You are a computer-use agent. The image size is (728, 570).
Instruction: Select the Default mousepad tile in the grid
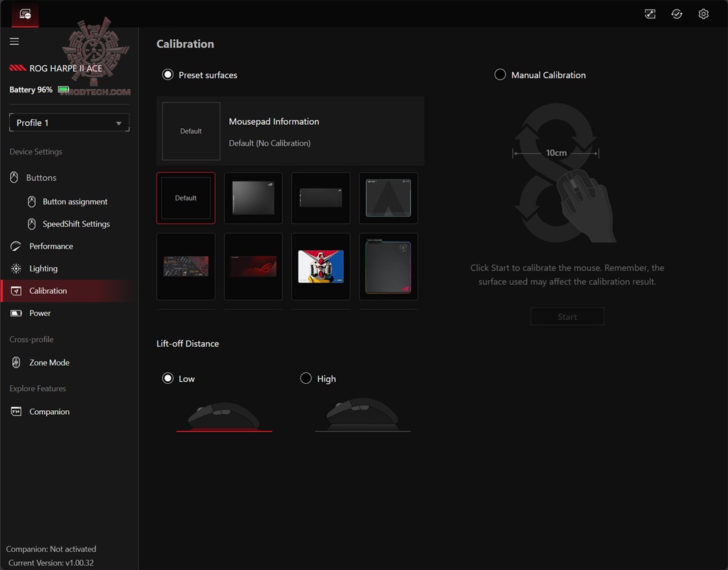[x=186, y=198]
